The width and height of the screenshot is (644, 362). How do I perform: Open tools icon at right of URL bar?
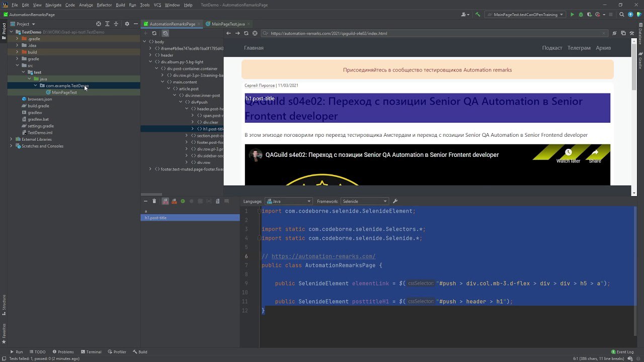(x=632, y=33)
